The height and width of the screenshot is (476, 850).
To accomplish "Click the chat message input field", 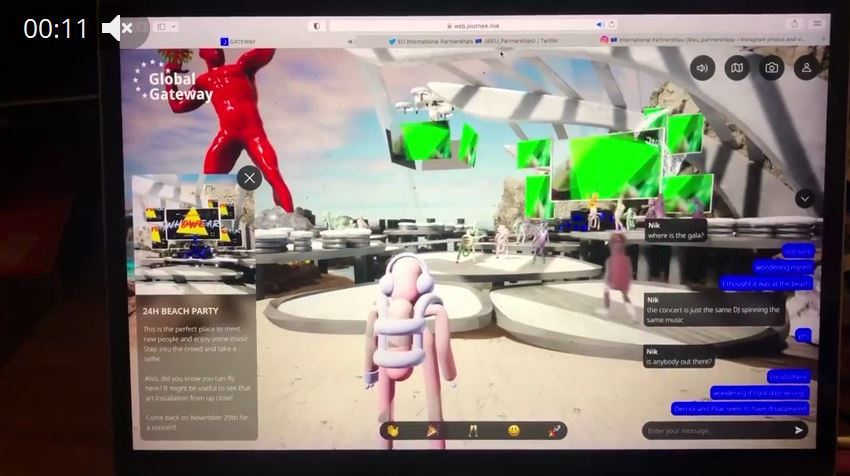I will [x=716, y=430].
